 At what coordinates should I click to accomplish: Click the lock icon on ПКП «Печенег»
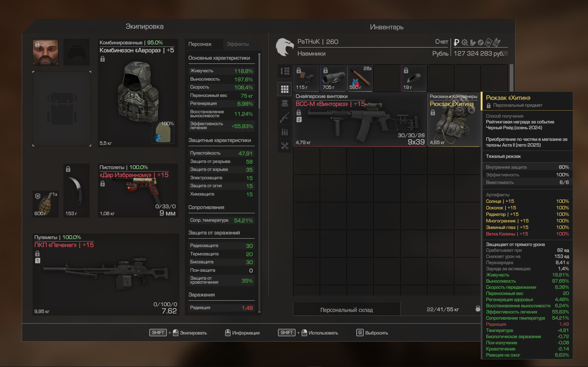click(x=37, y=253)
